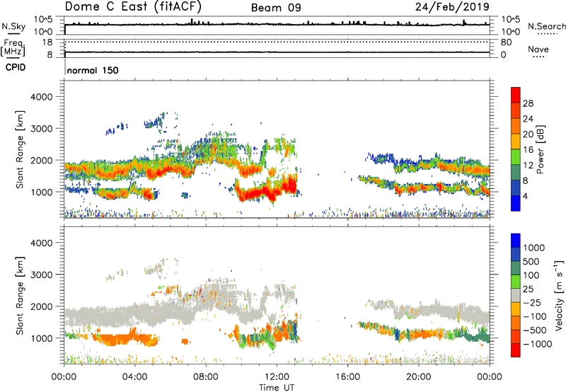The width and height of the screenshot is (566, 392).
Task: Select the '-100' label on Velocity colorbar
Action: point(535,316)
